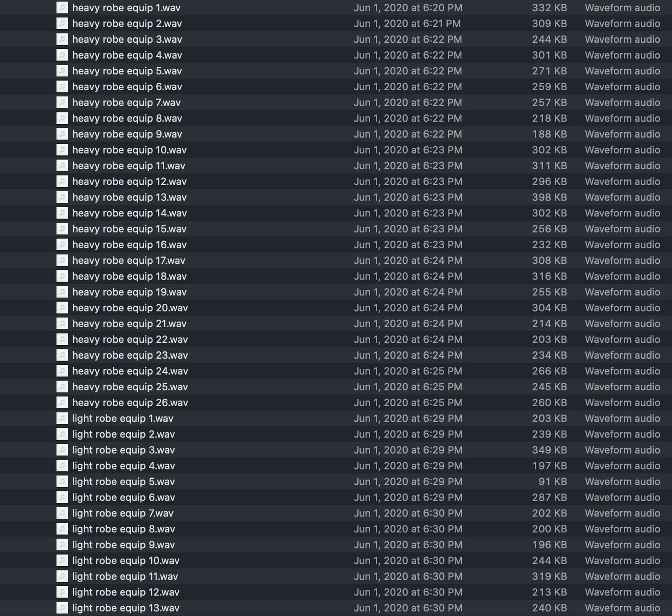The image size is (672, 616).
Task: Click the 316 KB size value
Action: (x=549, y=276)
